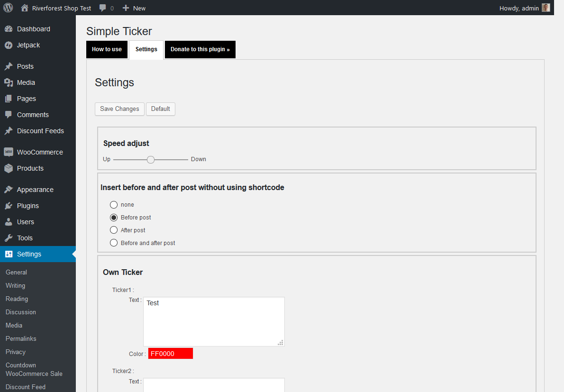Open the Permalinks settings submenu link
The height and width of the screenshot is (392, 564).
21,339
